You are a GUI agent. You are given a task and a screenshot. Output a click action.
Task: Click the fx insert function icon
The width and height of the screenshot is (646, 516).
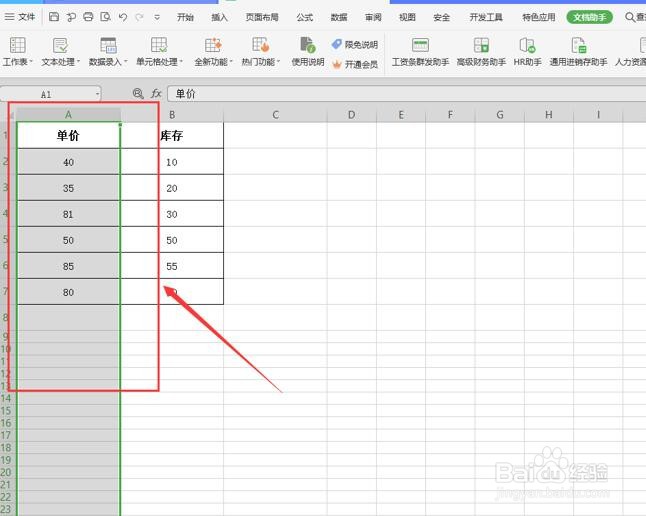click(156, 94)
